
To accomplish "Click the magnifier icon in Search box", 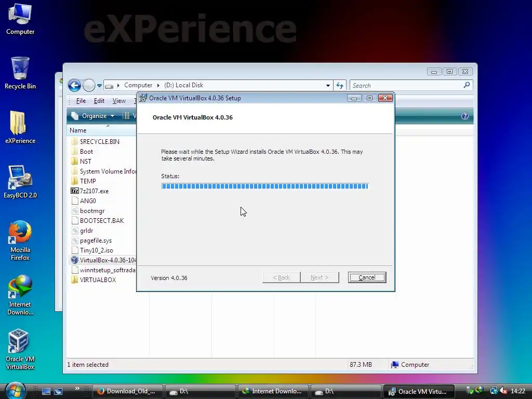I will coord(467,85).
